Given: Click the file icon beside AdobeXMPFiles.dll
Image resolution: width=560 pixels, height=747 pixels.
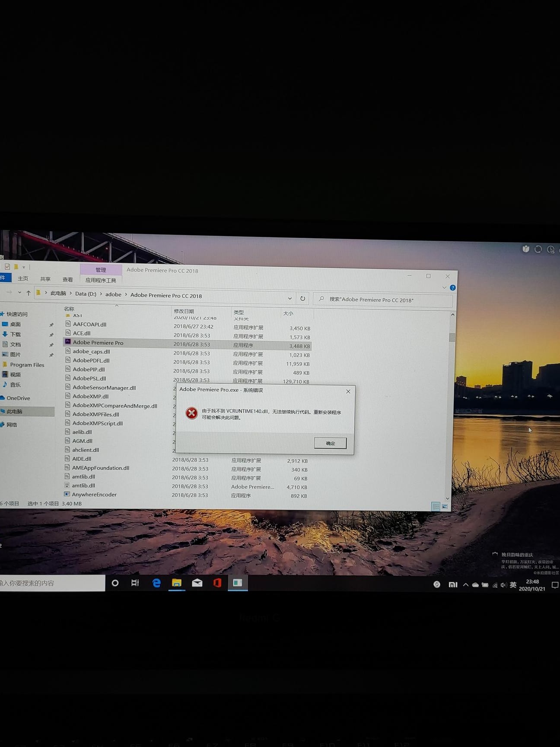Looking at the screenshot, I should [x=67, y=414].
